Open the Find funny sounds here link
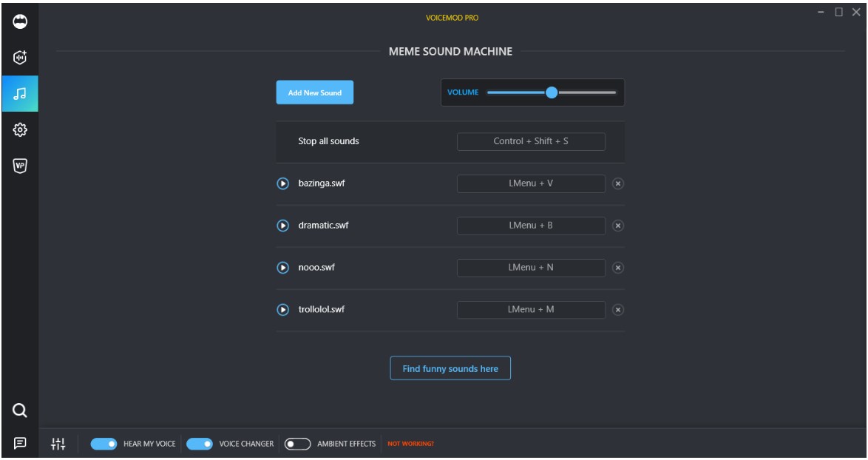This screenshot has height=460, width=868. (450, 368)
